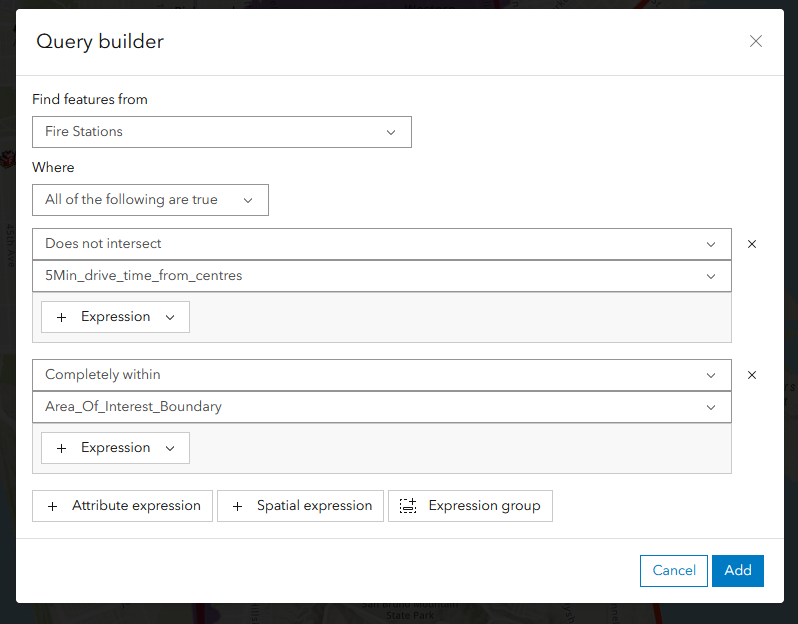The image size is (798, 624).
Task: Remove the Does not intersect expression
Action: click(x=752, y=244)
